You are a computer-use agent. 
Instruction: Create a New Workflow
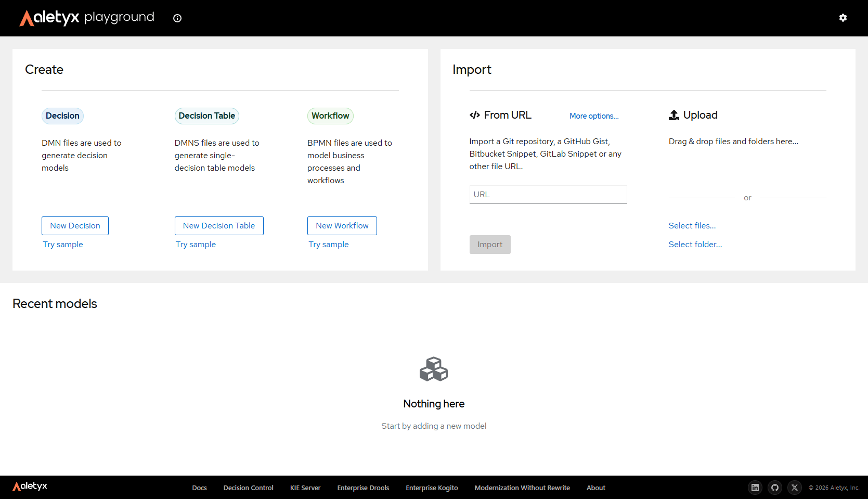point(342,226)
